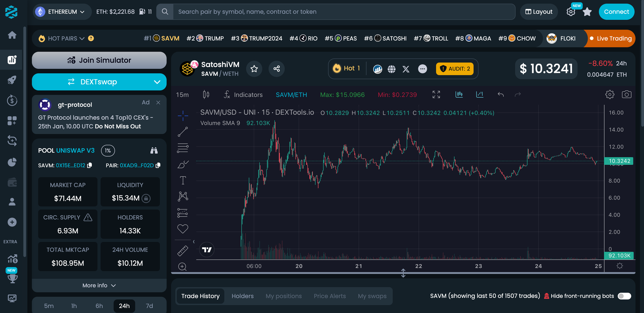Open the pair explorer chart icon in sidebar
This screenshot has height=313, width=644.
click(x=12, y=60)
